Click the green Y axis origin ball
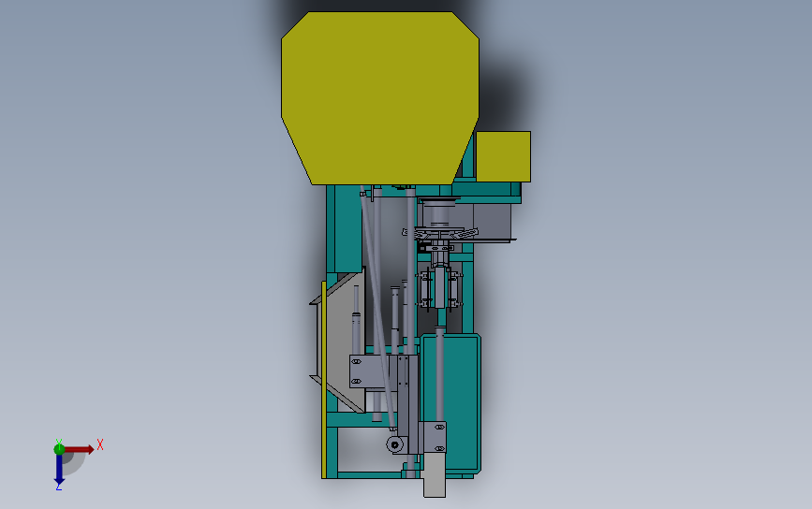 (59, 449)
